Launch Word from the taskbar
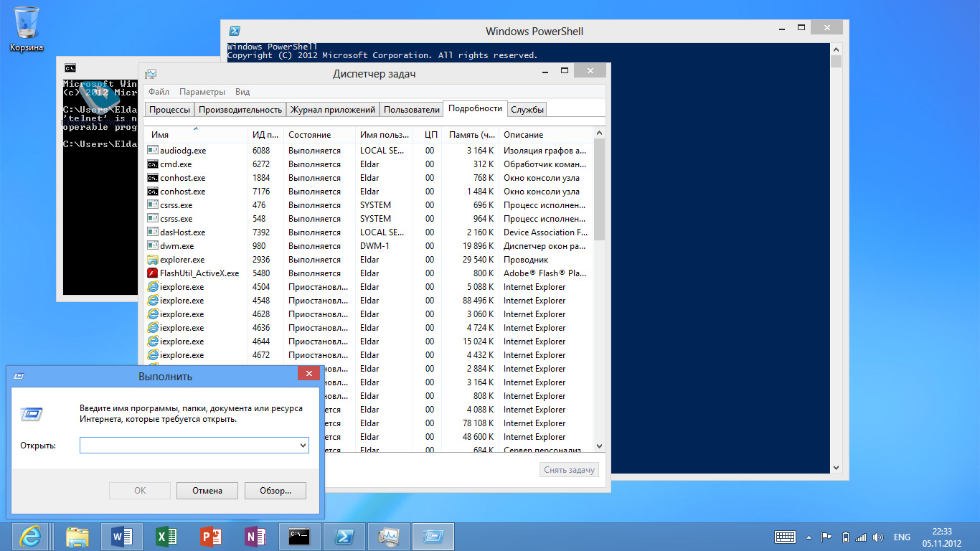980x551 pixels. 122,536
